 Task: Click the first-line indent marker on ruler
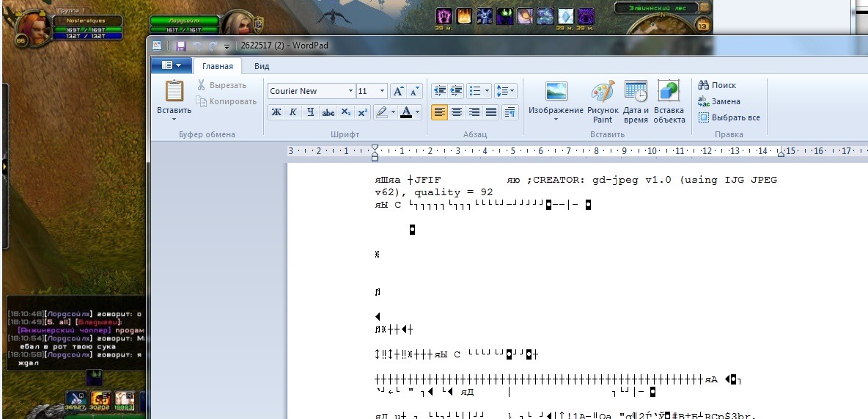[x=375, y=148]
